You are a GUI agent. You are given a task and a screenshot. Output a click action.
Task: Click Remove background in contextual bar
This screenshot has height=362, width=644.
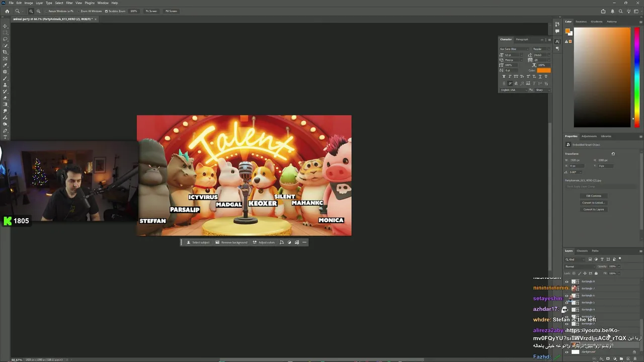[x=231, y=242]
